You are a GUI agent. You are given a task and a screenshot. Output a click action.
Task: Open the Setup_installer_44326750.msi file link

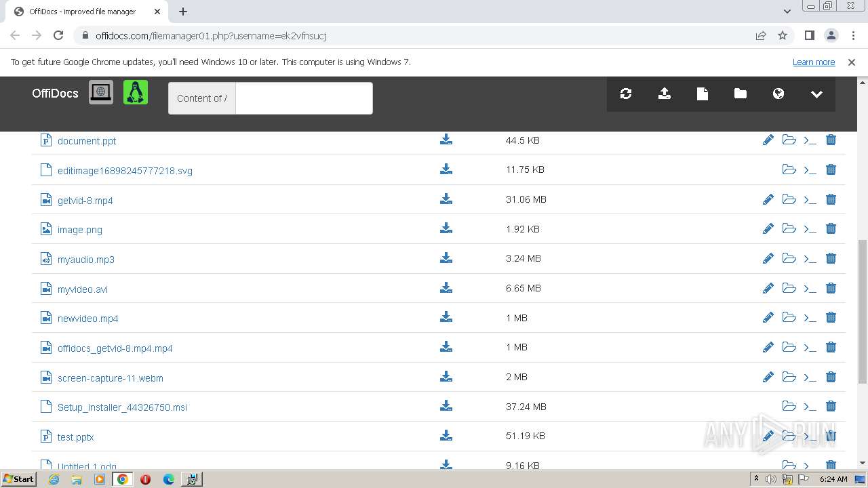122,407
